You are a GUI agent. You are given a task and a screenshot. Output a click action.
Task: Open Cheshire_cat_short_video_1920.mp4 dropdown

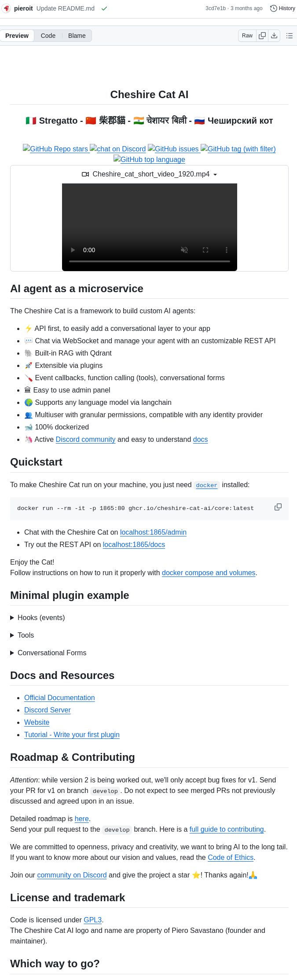pyautogui.click(x=150, y=174)
